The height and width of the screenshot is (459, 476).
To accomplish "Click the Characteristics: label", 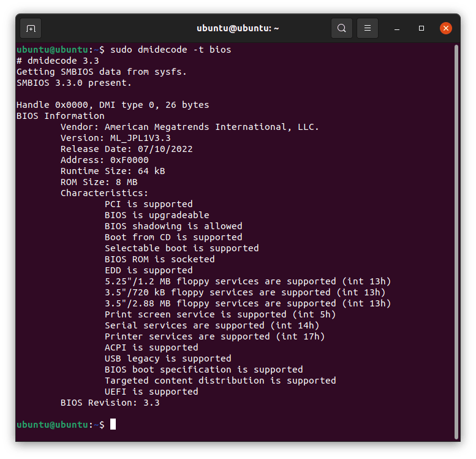I will 104,193.
